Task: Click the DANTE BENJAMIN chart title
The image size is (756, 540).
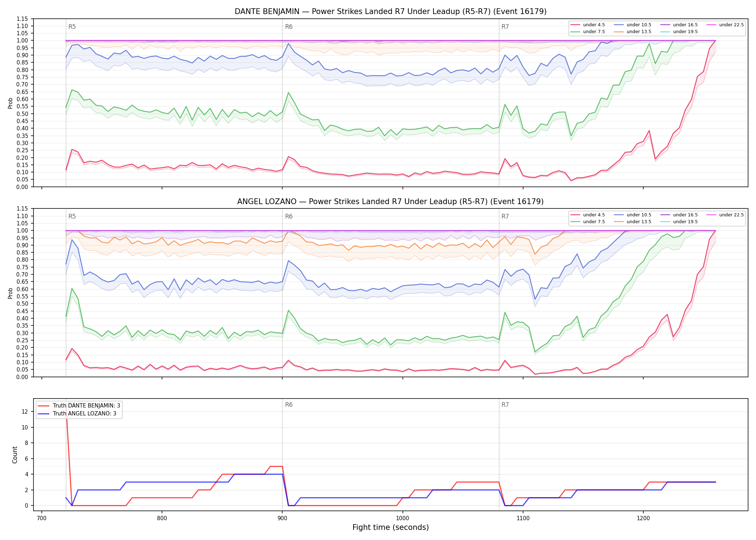Action: tap(391, 12)
